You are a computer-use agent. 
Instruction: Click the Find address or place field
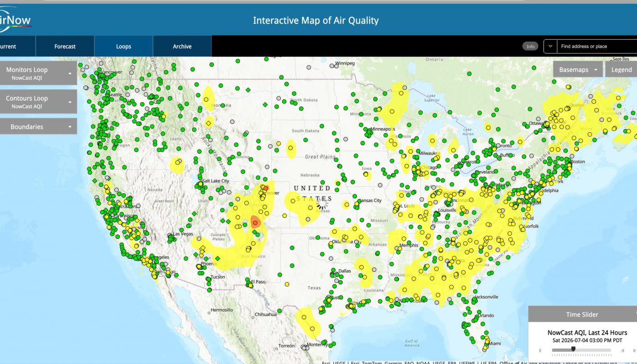(x=597, y=46)
